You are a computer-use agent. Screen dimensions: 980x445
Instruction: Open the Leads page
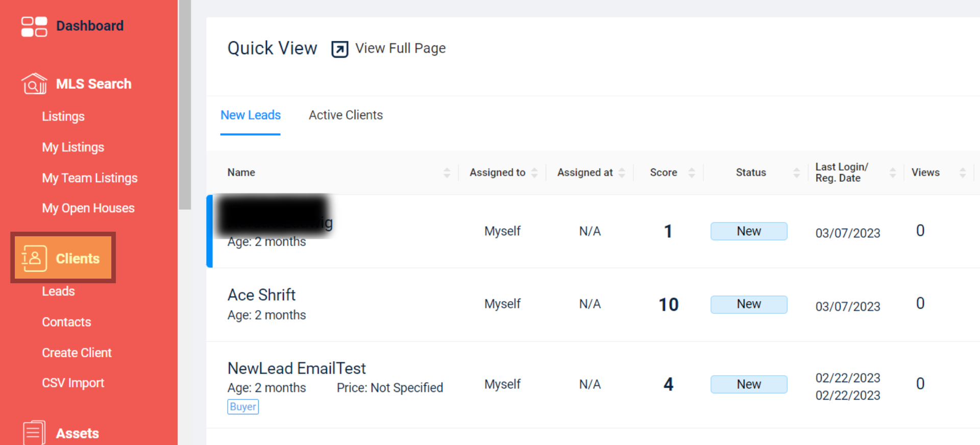58,291
